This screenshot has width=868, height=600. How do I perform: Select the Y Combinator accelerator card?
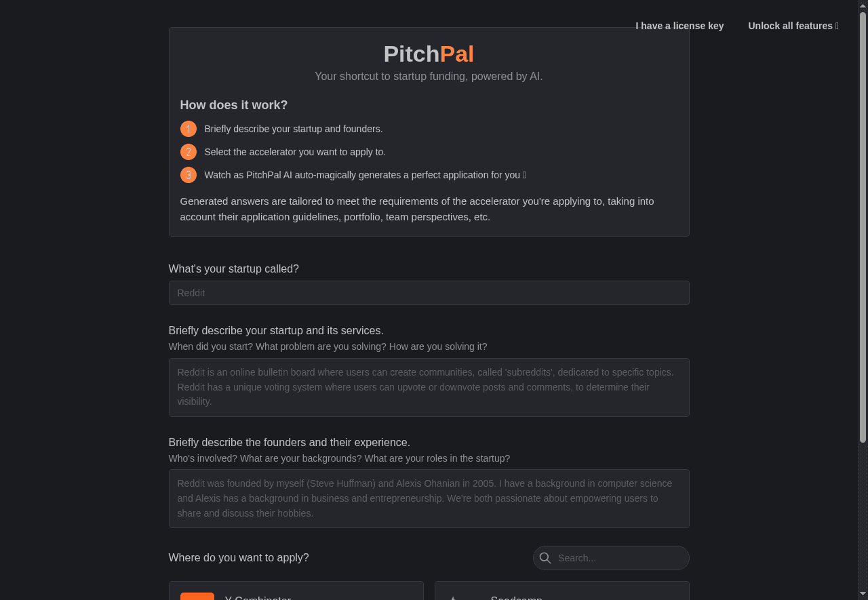[296, 593]
